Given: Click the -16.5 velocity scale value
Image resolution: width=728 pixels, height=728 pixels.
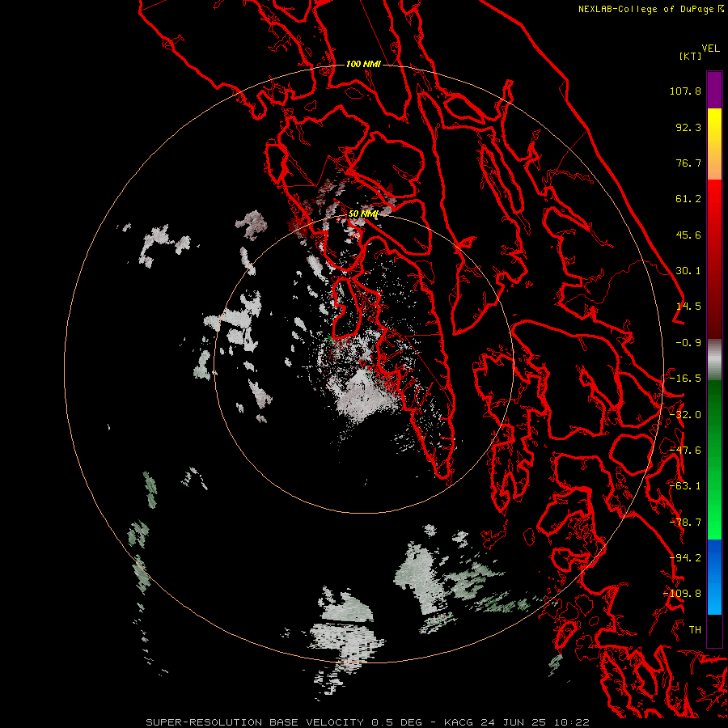Looking at the screenshot, I should point(685,379).
